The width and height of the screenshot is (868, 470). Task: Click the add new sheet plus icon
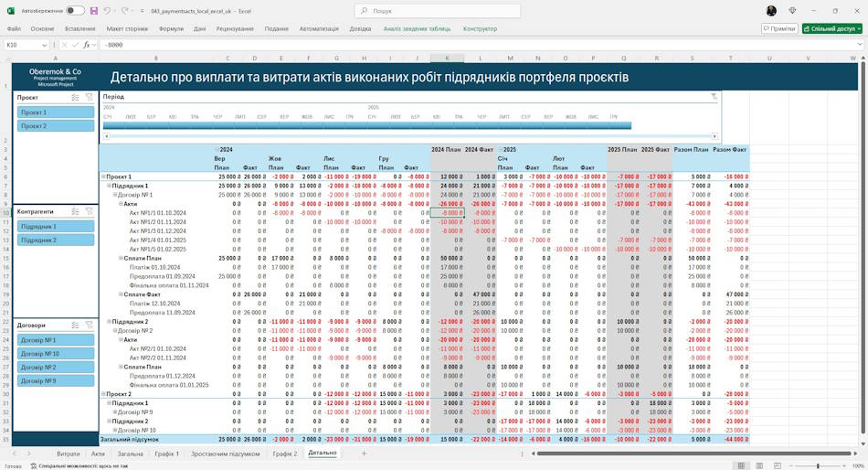click(364, 454)
